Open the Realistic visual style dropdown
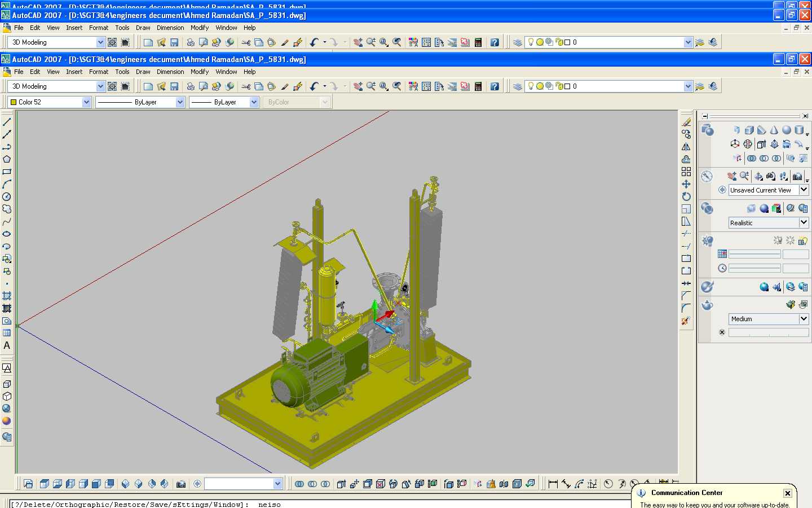This screenshot has height=508, width=812. point(804,223)
